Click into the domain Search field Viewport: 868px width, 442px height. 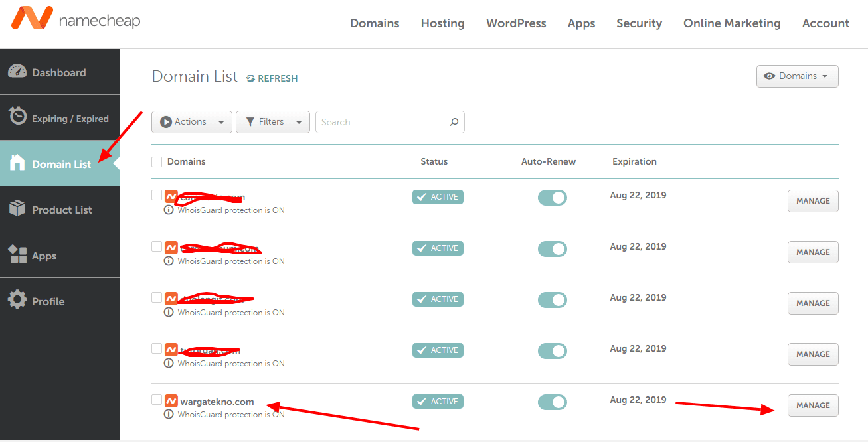pos(382,122)
